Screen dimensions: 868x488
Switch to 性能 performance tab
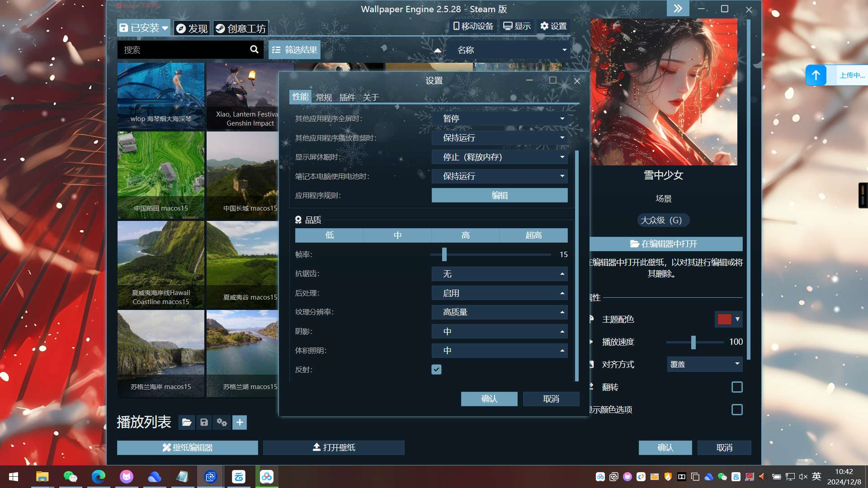click(x=300, y=97)
